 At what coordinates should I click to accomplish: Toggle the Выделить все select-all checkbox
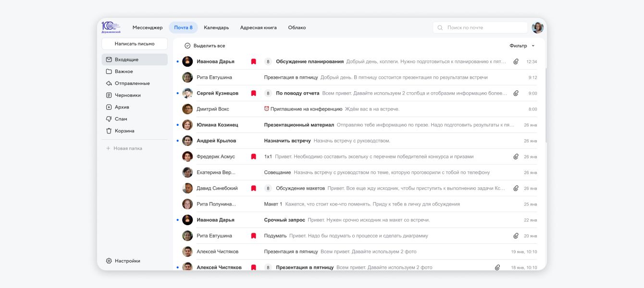point(187,46)
